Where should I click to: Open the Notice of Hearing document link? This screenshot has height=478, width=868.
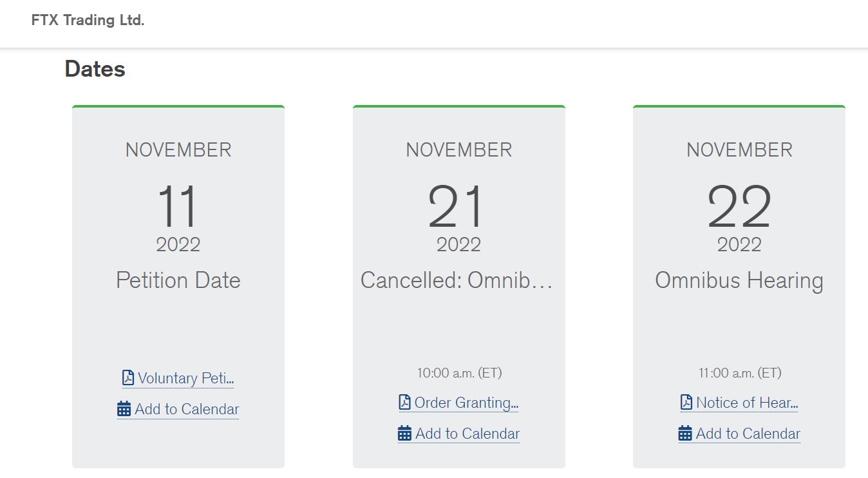(747, 403)
